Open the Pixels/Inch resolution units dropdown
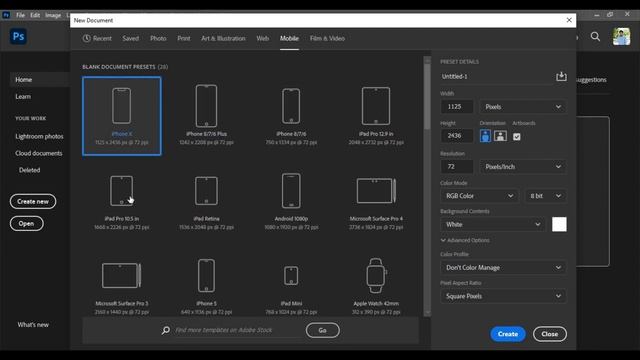The height and width of the screenshot is (360, 640). [x=523, y=167]
